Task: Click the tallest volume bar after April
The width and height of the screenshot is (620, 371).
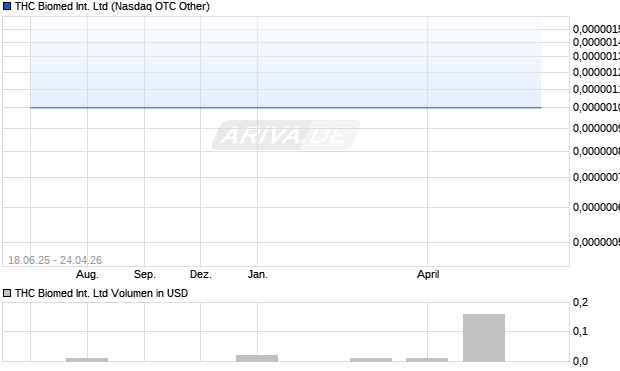Action: click(484, 338)
